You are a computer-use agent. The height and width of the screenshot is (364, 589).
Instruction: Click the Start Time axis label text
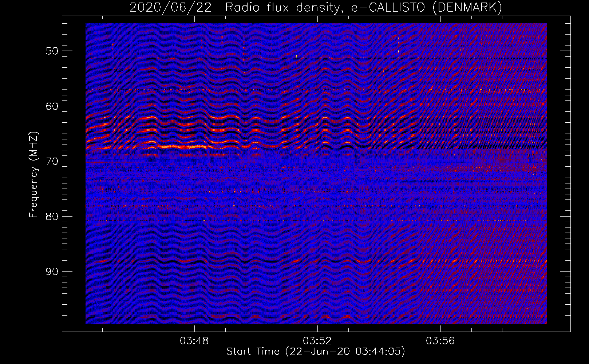pos(316,352)
